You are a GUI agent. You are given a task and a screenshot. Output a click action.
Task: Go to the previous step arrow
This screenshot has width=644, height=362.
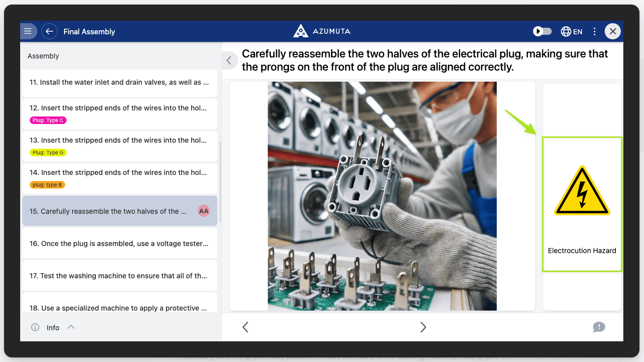(x=246, y=327)
